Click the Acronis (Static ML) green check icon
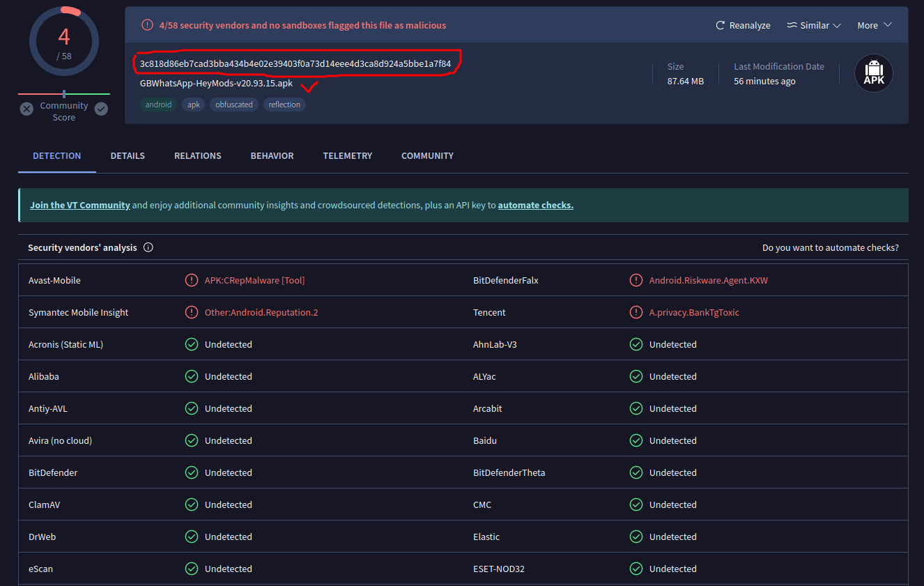Viewport: 924px width, 586px height. (192, 344)
